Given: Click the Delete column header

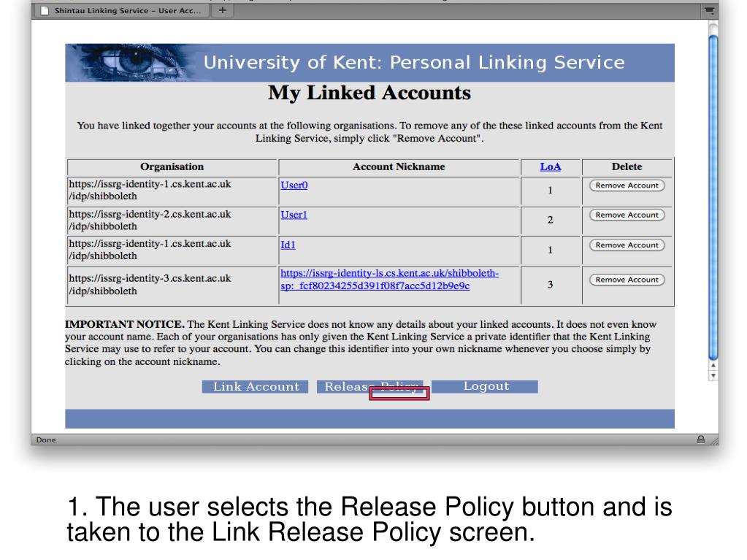Looking at the screenshot, I should [627, 166].
